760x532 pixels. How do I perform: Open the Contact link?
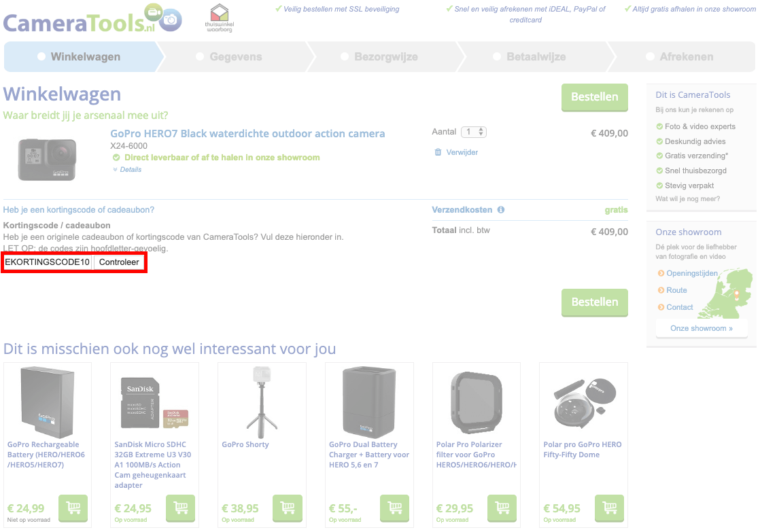coord(680,307)
